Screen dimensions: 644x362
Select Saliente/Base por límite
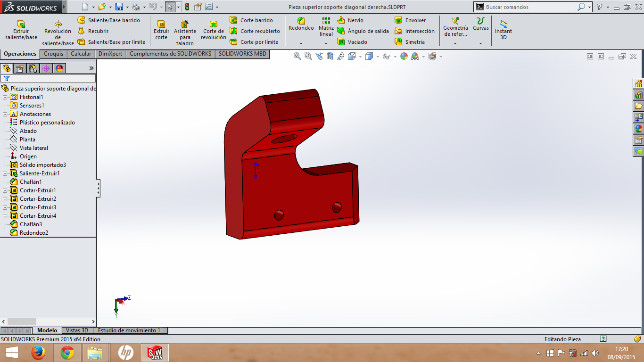tap(111, 42)
